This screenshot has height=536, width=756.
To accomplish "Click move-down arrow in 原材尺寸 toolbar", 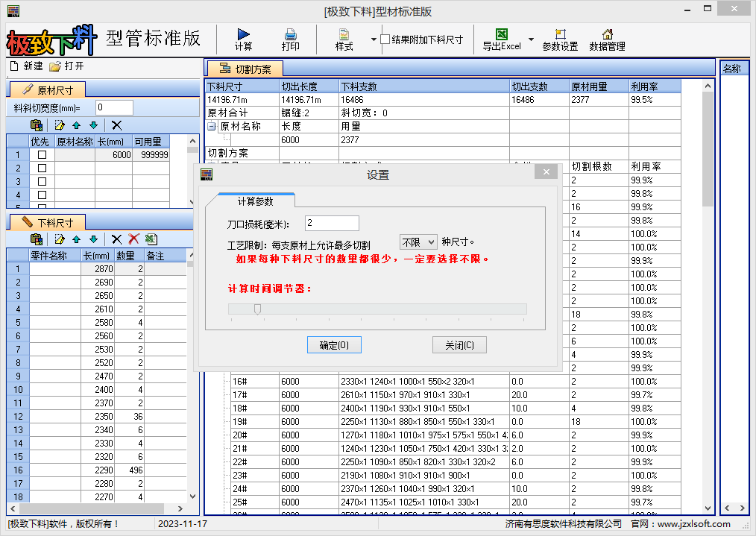I will click(x=93, y=125).
